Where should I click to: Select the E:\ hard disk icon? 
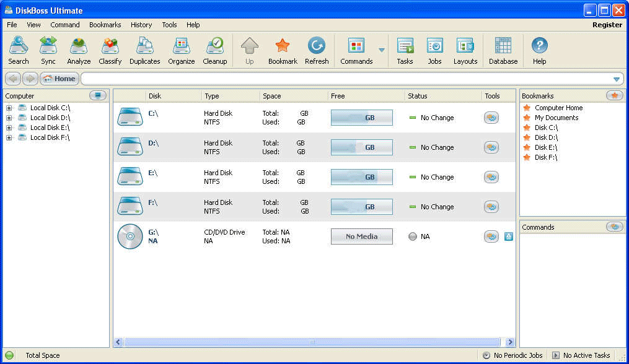[x=130, y=177]
